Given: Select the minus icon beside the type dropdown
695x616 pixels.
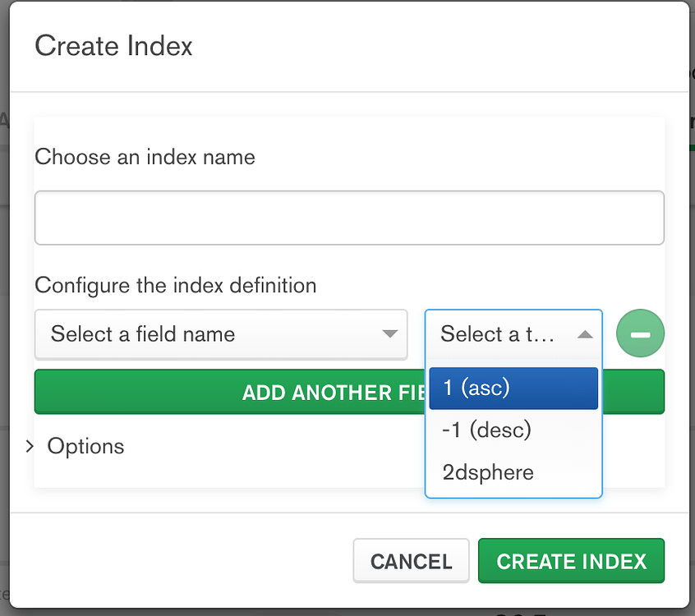Looking at the screenshot, I should point(640,333).
